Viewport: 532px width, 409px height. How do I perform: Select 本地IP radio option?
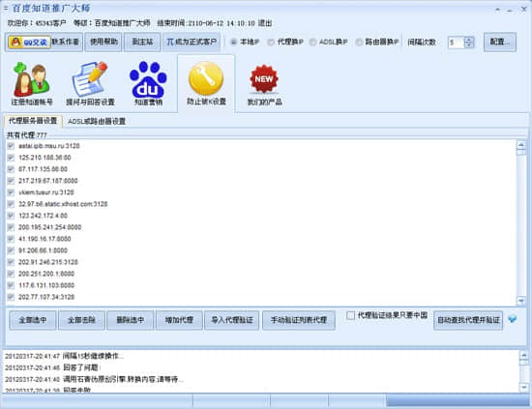[x=245, y=42]
